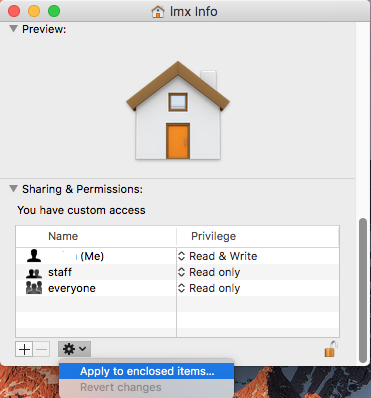Add a user with the plus button
Viewport: 371px width, 398px height.
pyautogui.click(x=24, y=349)
